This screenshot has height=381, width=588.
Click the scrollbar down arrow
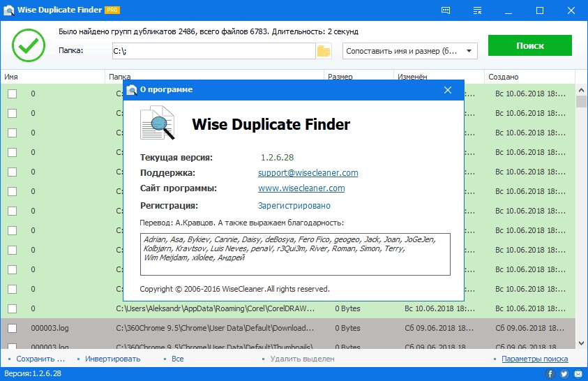coord(581,343)
